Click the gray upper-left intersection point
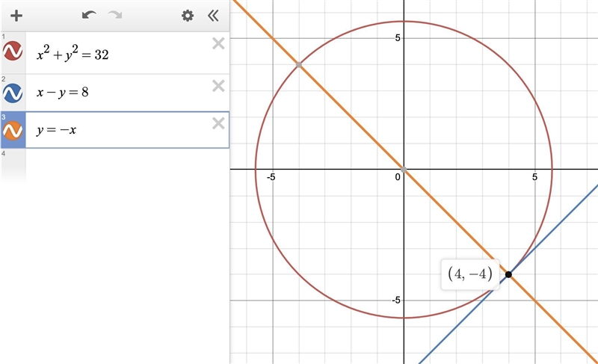The height and width of the screenshot is (364, 598). (299, 65)
